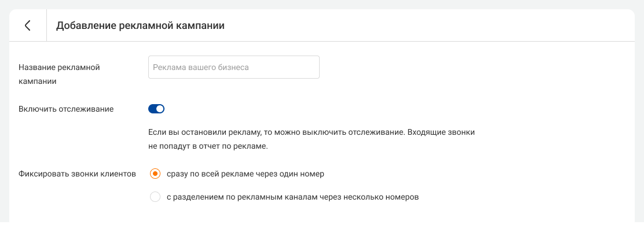Screen dimensions: 644x243
Task: Click the 'Реклама вашего бизнеса' placeholder text
Action: (x=200, y=67)
